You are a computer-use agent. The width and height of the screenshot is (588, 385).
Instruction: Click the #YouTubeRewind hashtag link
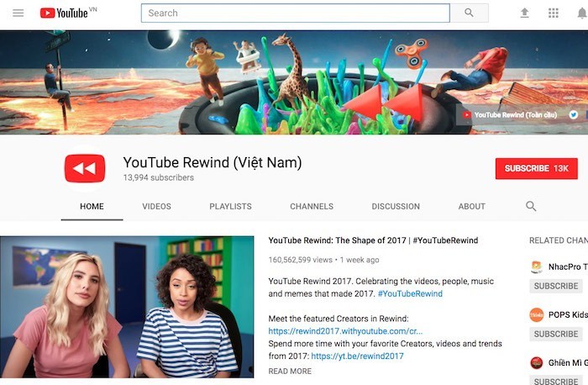click(410, 293)
